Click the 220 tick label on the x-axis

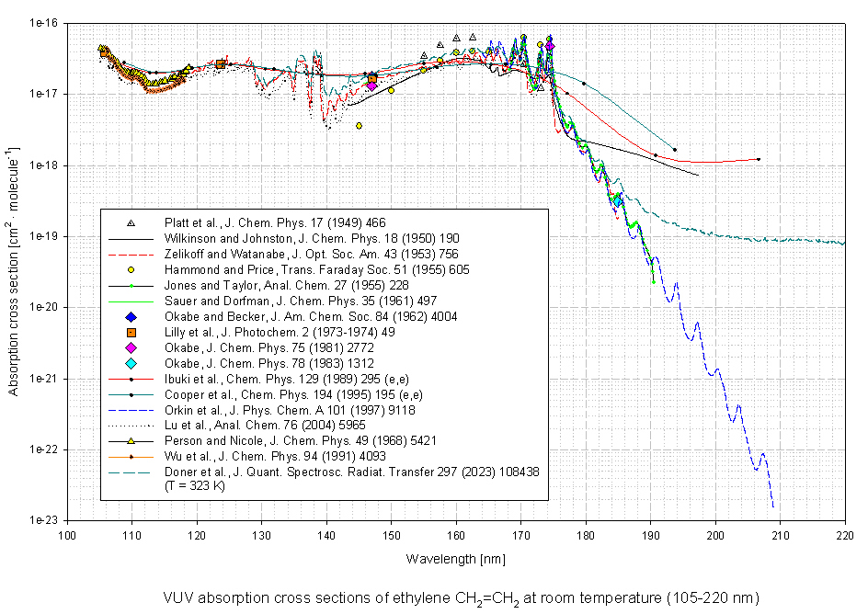pyautogui.click(x=845, y=534)
